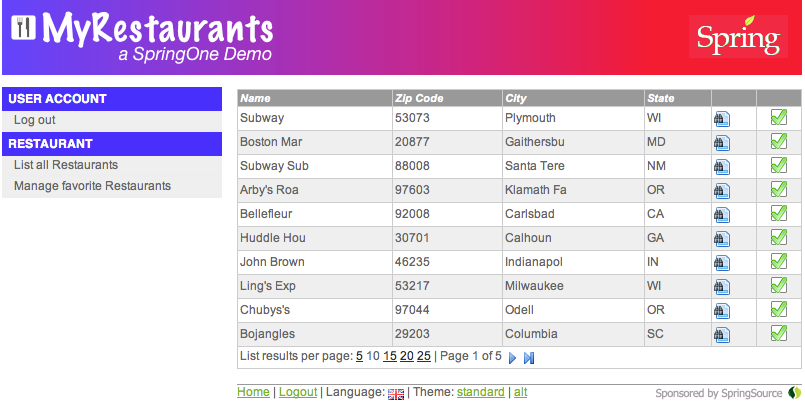Sort table by Name column header
805x410 pixels.
point(256,98)
